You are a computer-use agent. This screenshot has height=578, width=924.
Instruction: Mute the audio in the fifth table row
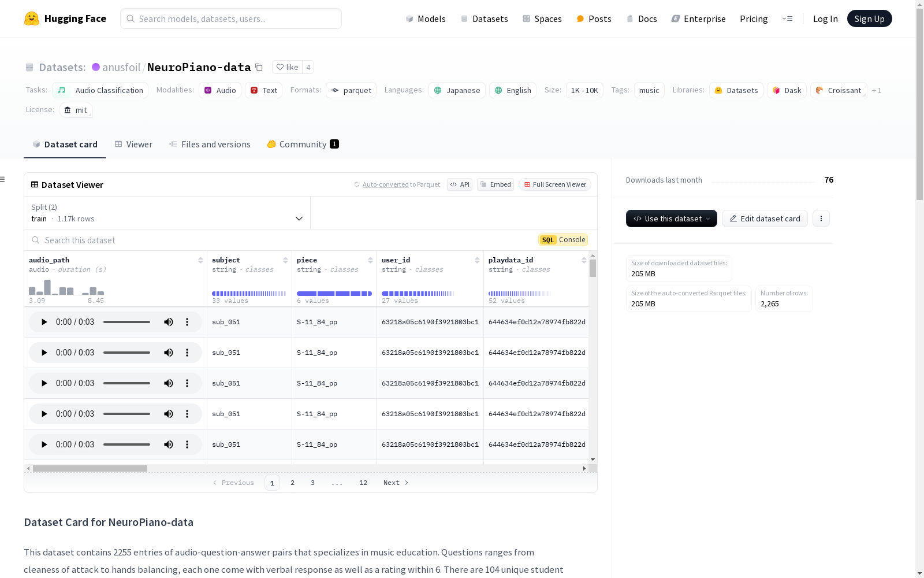169,444
